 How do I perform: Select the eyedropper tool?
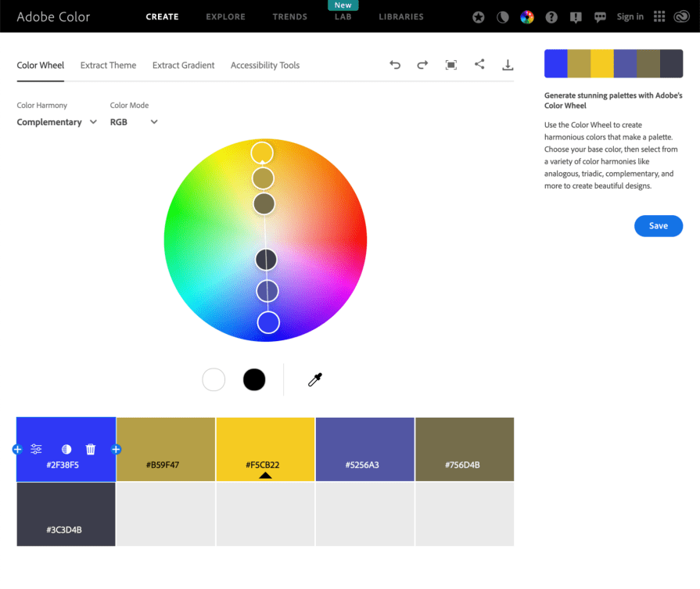(314, 379)
